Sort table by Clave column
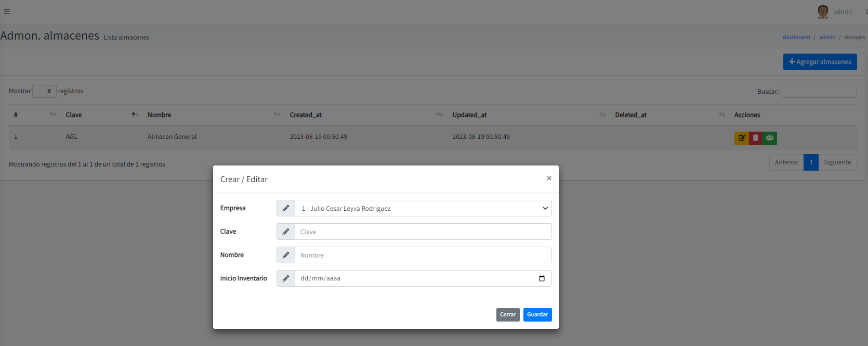The image size is (868, 346). 74,115
